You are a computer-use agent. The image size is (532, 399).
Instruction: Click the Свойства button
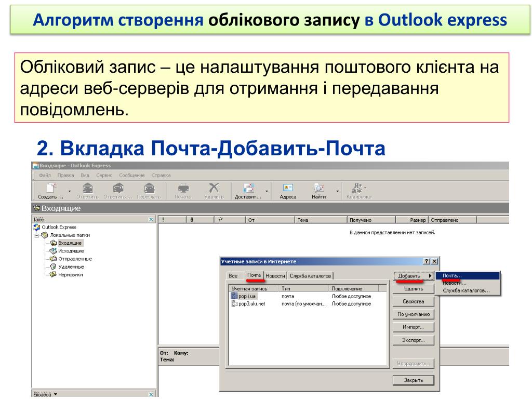tap(413, 301)
